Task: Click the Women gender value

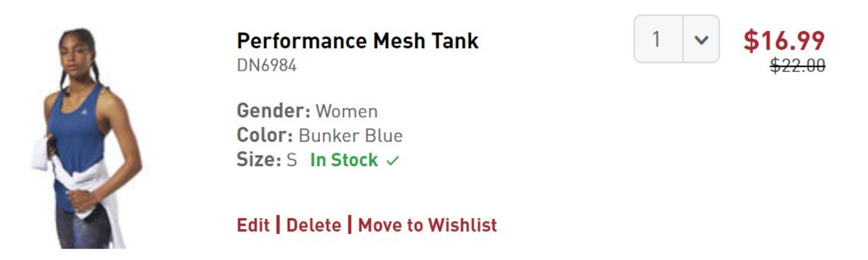Action: (x=346, y=111)
